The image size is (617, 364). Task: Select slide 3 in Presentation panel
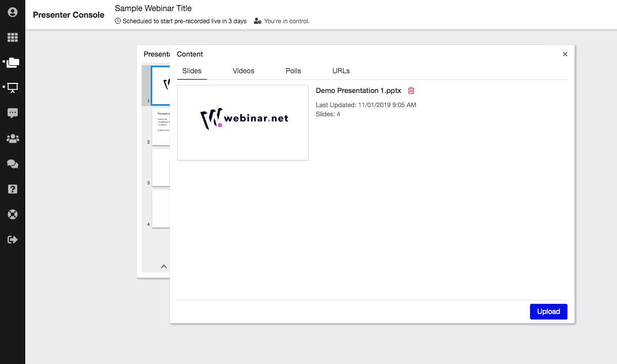coord(160,168)
